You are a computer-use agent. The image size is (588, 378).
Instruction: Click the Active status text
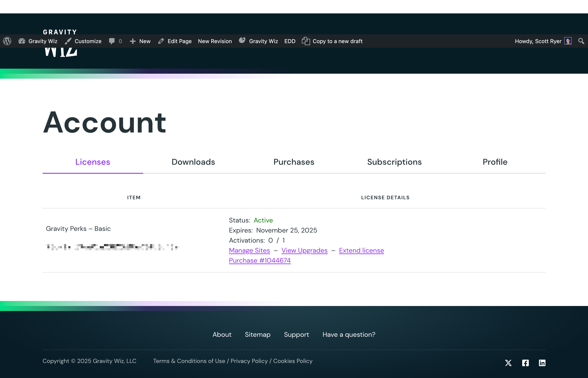coord(263,220)
